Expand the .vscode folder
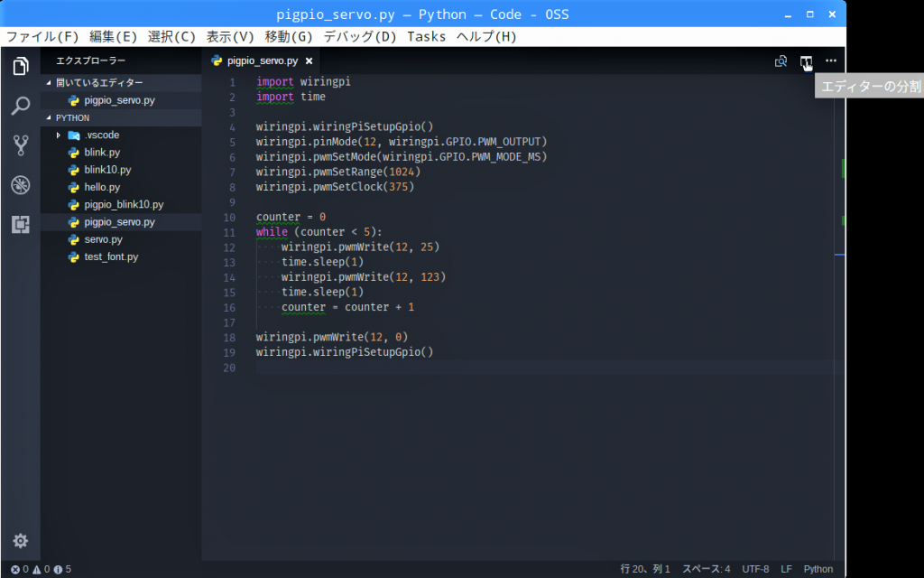The height and width of the screenshot is (578, 924). click(59, 135)
